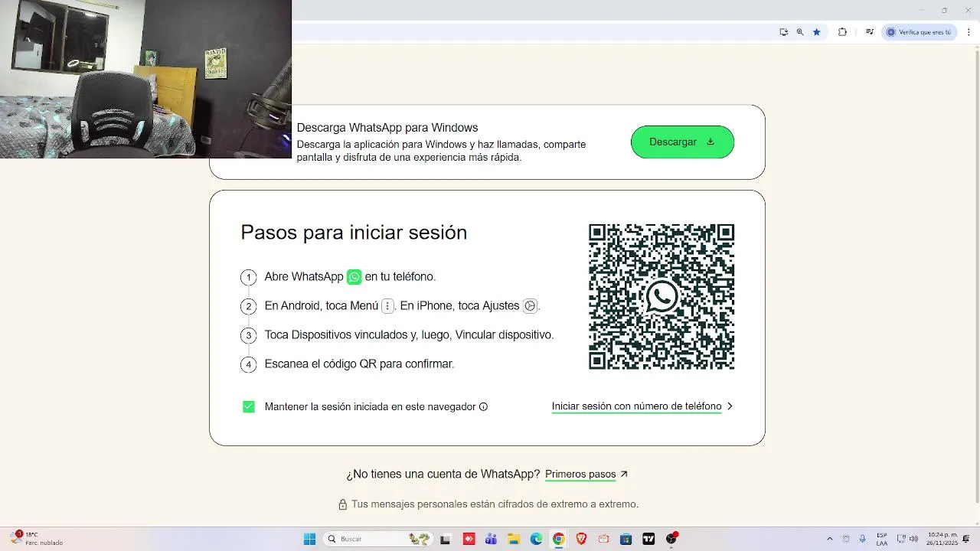The image size is (980, 551).
Task: Click the green WhatsApp icon in step 1
Action: [x=354, y=277]
